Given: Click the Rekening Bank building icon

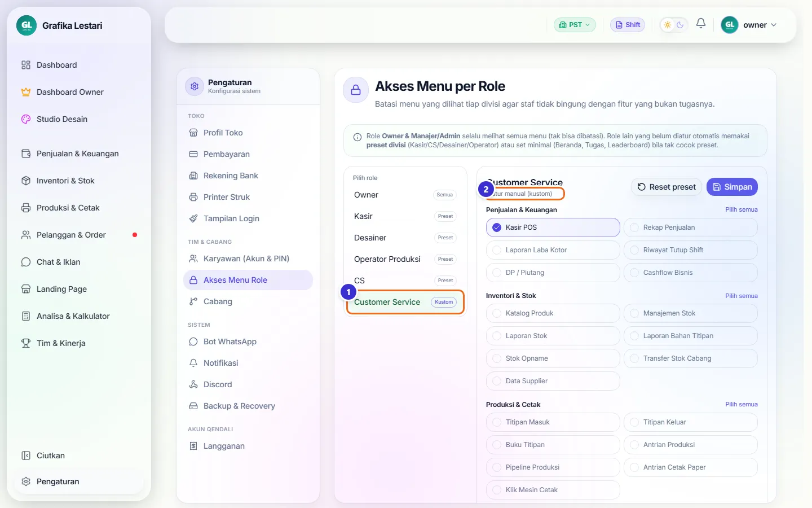Looking at the screenshot, I should 193,176.
